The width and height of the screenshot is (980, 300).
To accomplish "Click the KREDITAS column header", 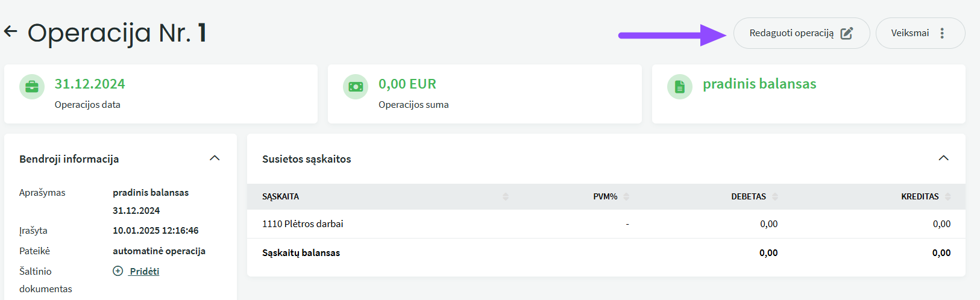I will tap(920, 196).
